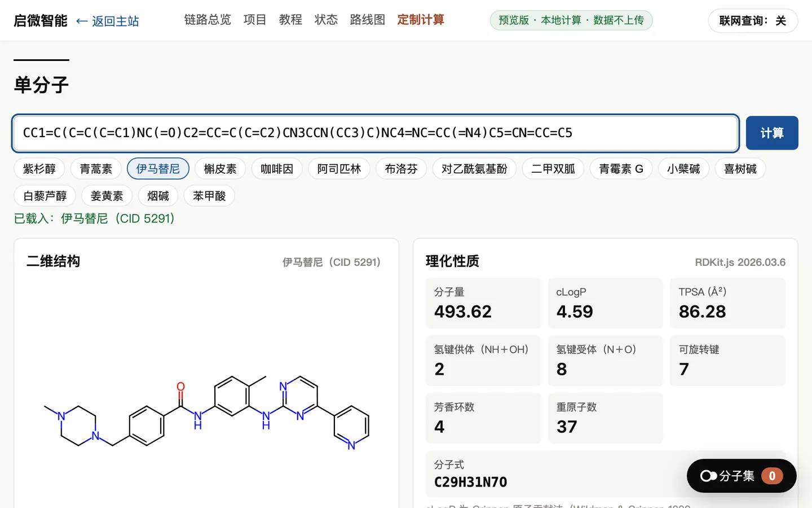Load the 咖啡因 example
The height and width of the screenshot is (508, 812).
pos(277,169)
